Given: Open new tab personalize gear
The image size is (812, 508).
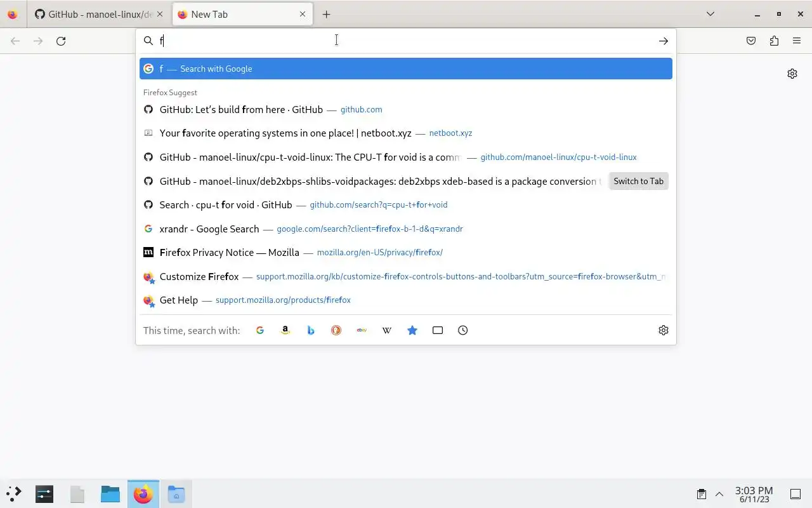Looking at the screenshot, I should (792, 74).
